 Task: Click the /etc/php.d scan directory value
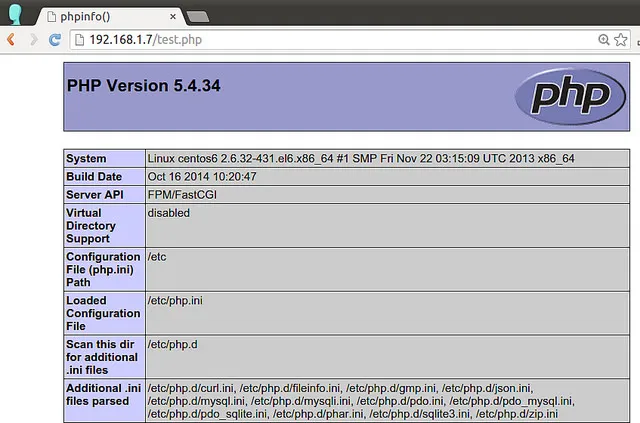click(x=172, y=345)
